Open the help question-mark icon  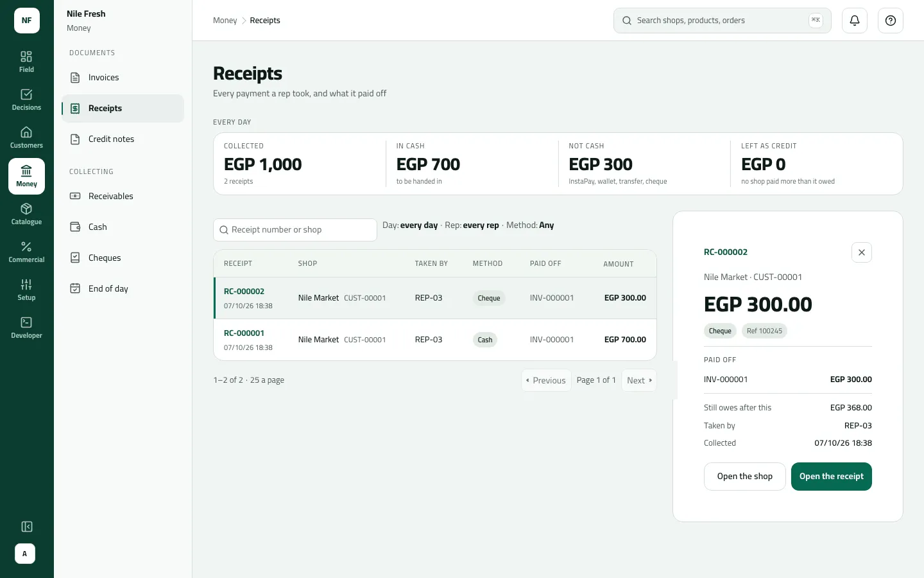pyautogui.click(x=891, y=21)
